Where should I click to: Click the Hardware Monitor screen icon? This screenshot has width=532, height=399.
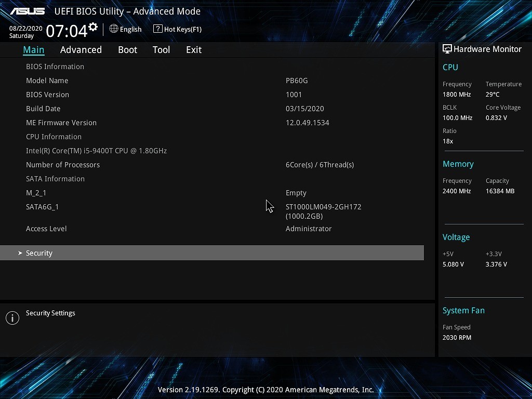pyautogui.click(x=447, y=49)
